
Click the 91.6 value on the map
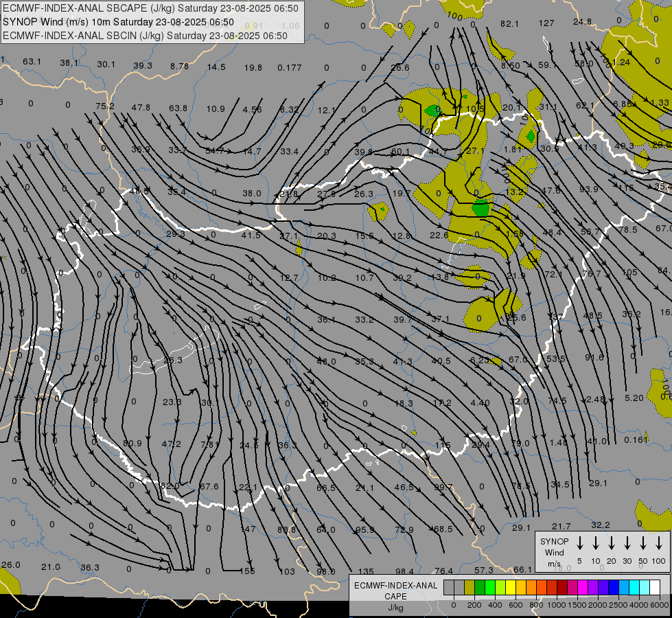click(594, 357)
